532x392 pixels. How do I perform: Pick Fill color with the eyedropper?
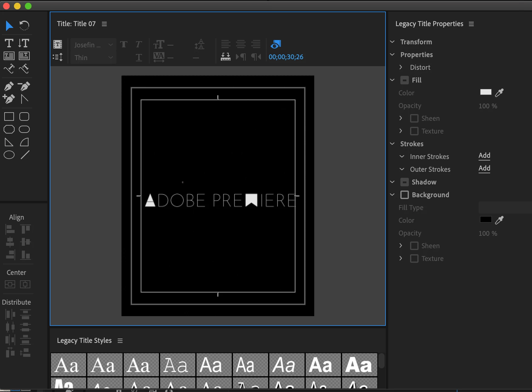point(499,93)
